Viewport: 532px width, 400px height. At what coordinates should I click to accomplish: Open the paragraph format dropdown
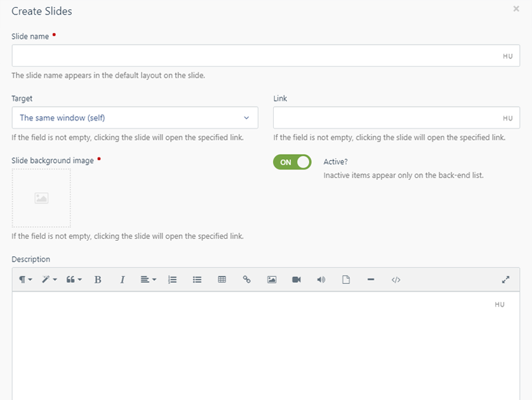[25, 279]
